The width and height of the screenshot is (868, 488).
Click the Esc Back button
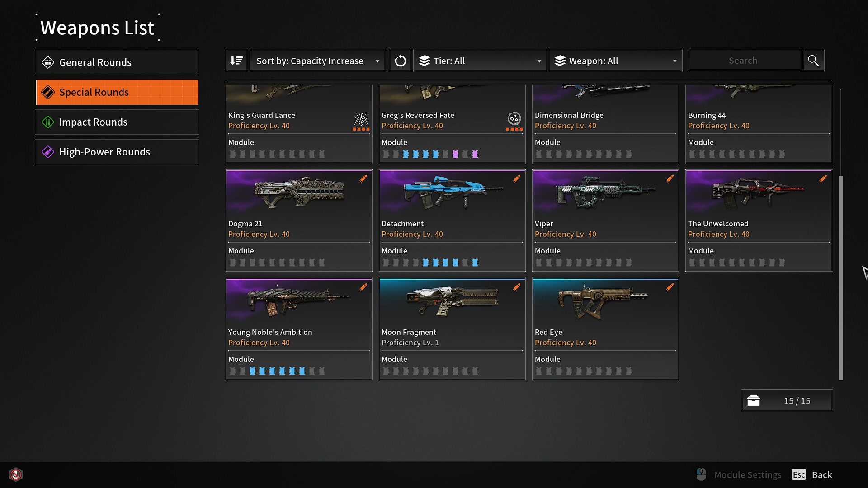[812, 474]
